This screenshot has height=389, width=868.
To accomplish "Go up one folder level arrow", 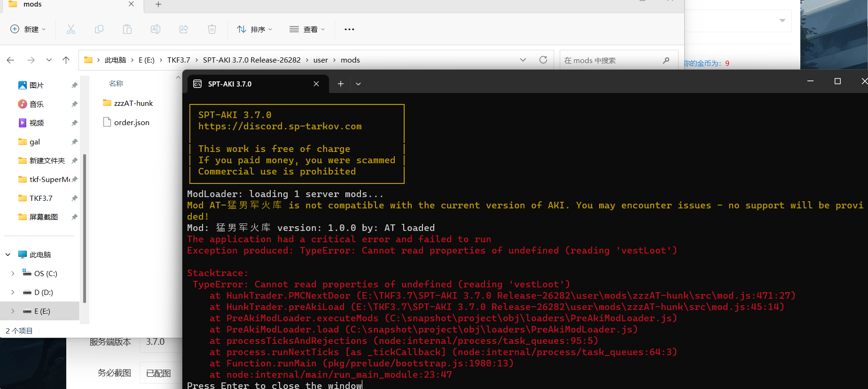I will coord(66,60).
